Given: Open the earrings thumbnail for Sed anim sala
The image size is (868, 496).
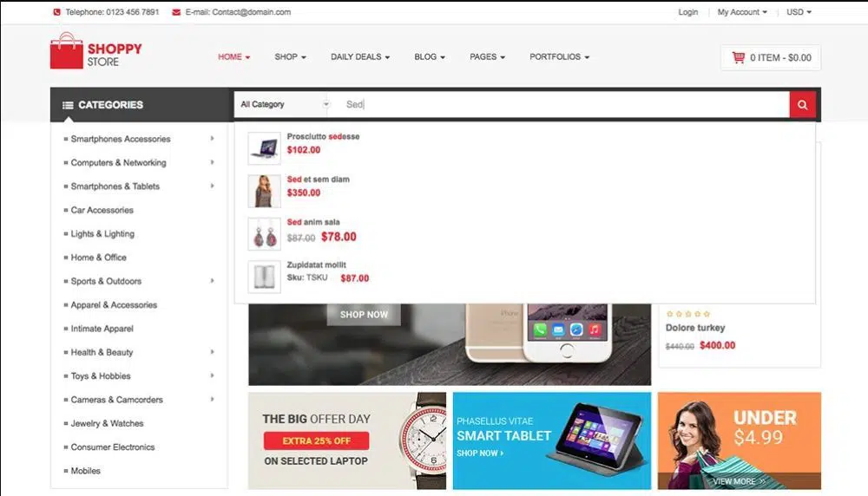Looking at the screenshot, I should point(264,234).
